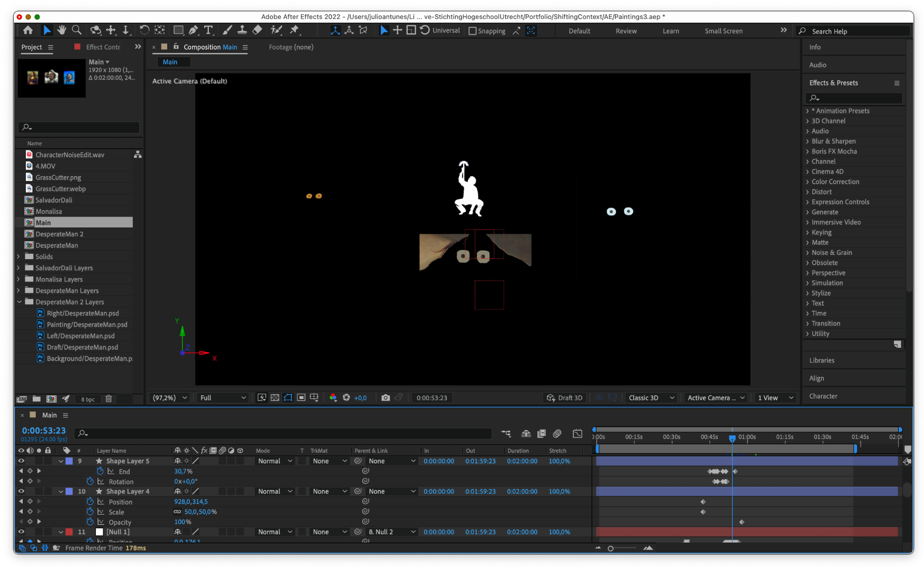
Task: Select the Type text tool
Action: click(208, 31)
